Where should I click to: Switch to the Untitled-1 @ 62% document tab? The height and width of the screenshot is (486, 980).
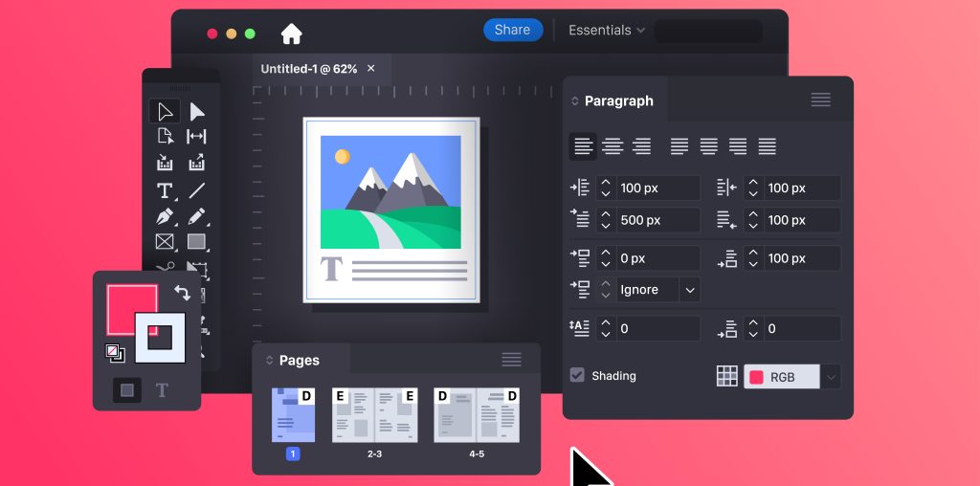point(309,69)
